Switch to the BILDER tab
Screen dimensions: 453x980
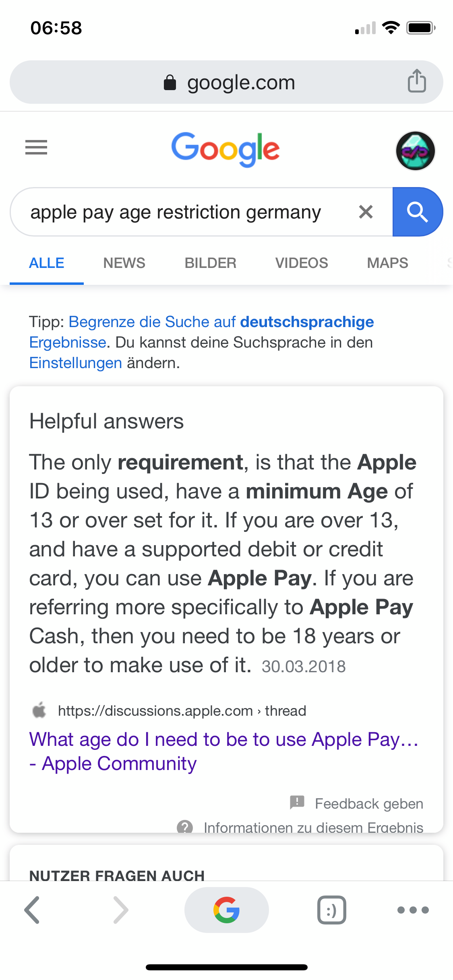(210, 263)
